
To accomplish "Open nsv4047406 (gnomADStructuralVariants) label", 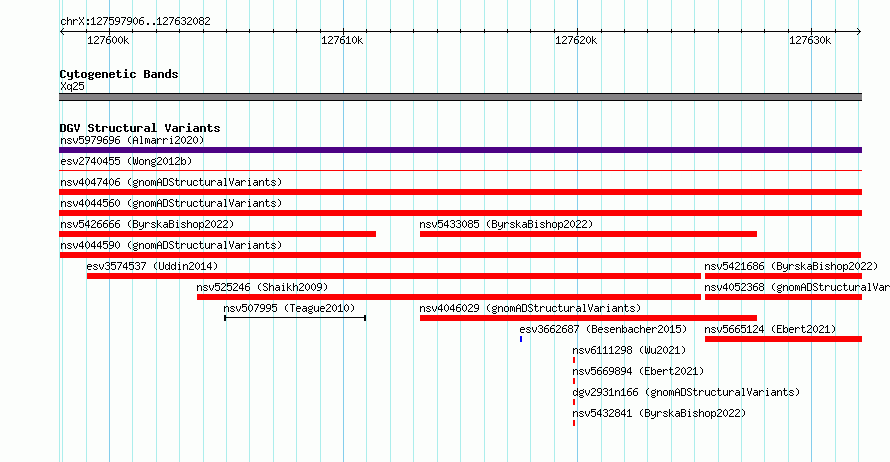I will 171,182.
